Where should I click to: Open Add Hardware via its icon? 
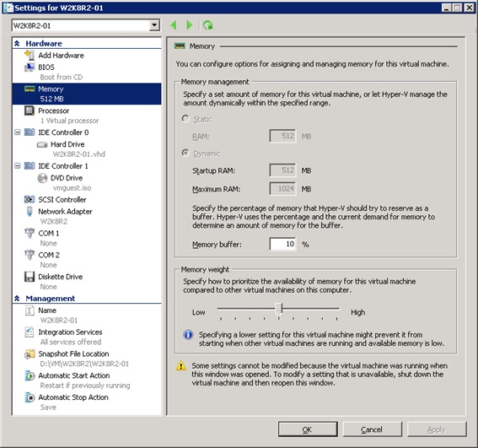click(x=30, y=55)
